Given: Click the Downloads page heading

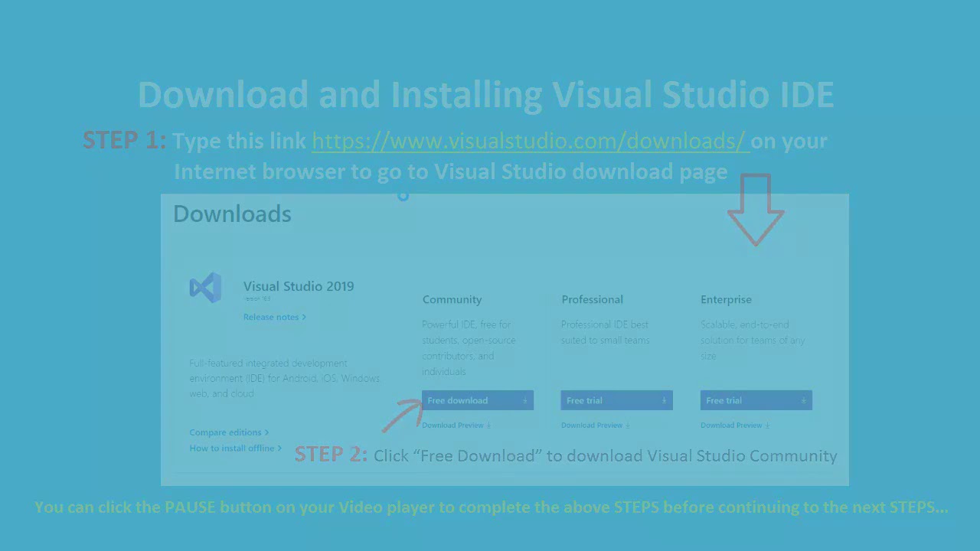Looking at the screenshot, I should coord(232,214).
